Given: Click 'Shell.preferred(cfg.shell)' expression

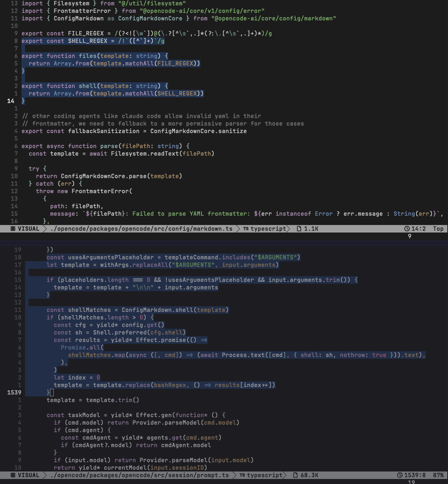Looking at the screenshot, I should 140,332.
